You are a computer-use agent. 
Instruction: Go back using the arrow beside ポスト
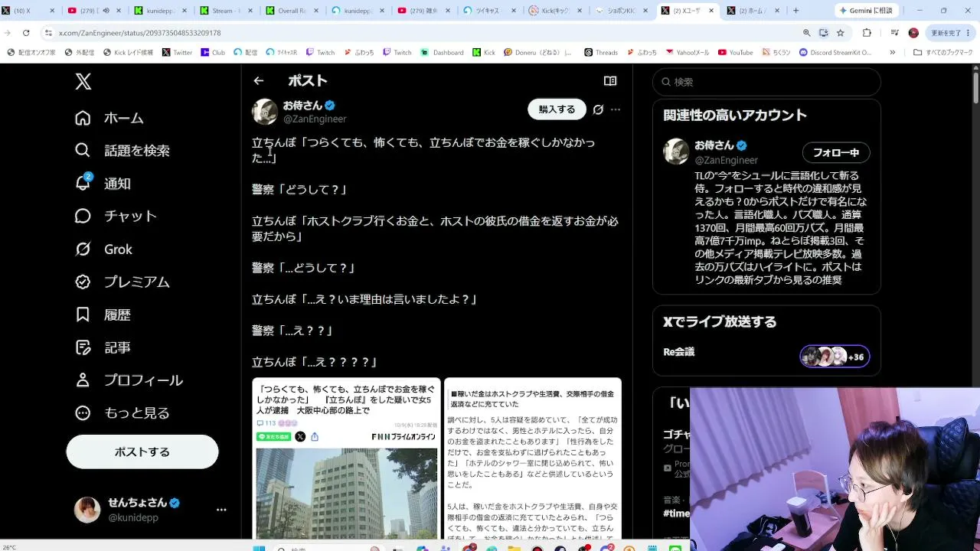pos(259,80)
